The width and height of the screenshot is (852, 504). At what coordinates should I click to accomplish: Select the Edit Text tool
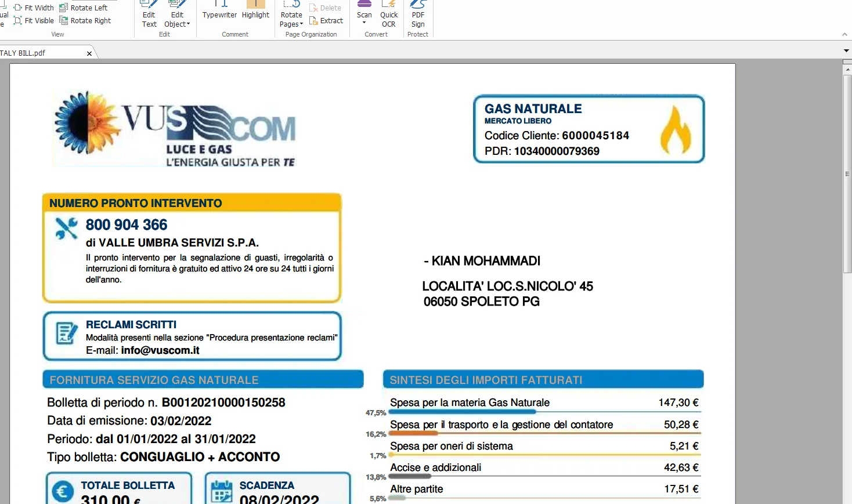coord(149,16)
